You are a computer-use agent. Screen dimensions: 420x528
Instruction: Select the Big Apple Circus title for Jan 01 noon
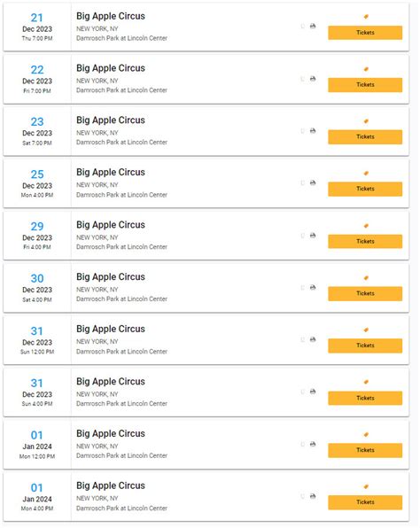click(111, 434)
